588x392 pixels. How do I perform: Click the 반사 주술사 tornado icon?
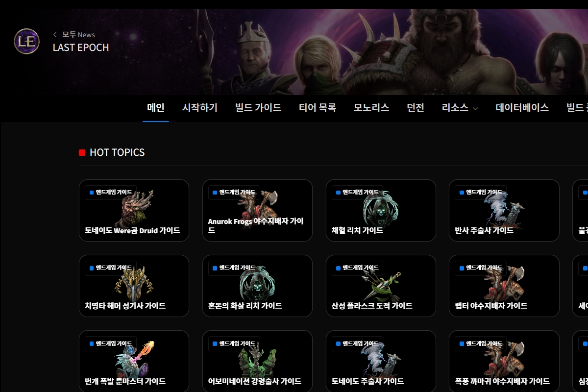504,209
